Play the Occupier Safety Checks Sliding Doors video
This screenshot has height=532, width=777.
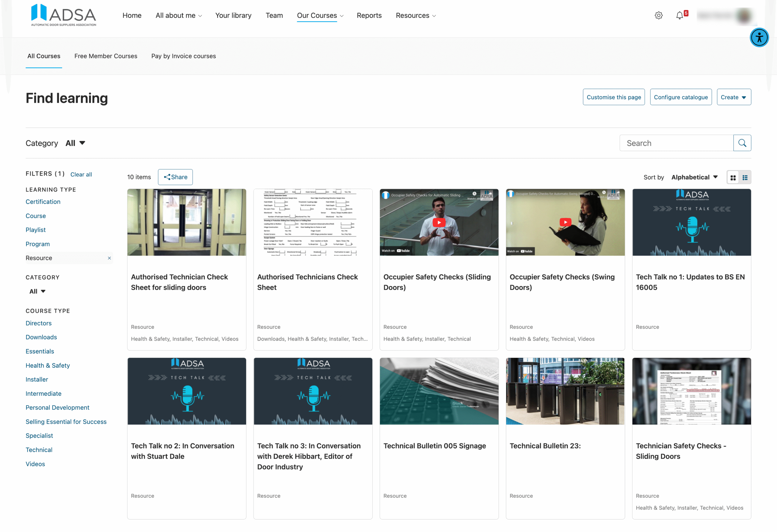[x=439, y=222]
